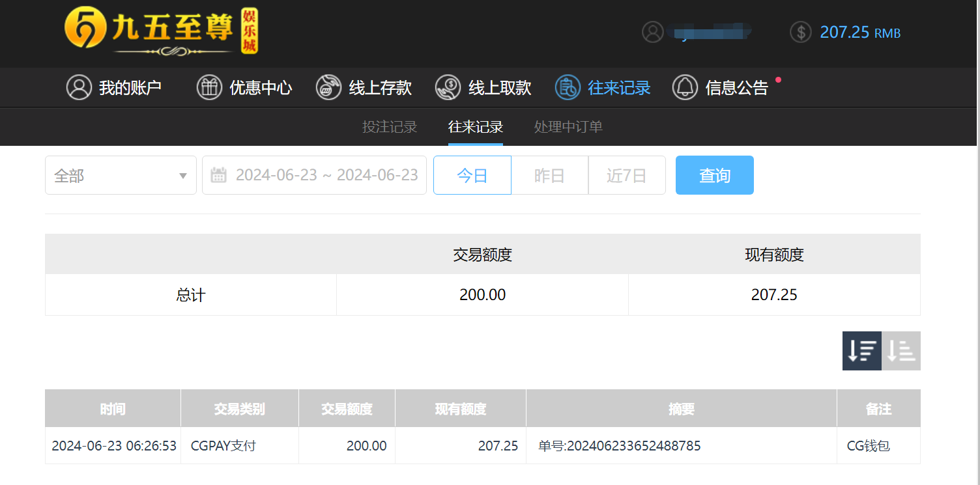Switch to the 投注记录 tab

(389, 127)
